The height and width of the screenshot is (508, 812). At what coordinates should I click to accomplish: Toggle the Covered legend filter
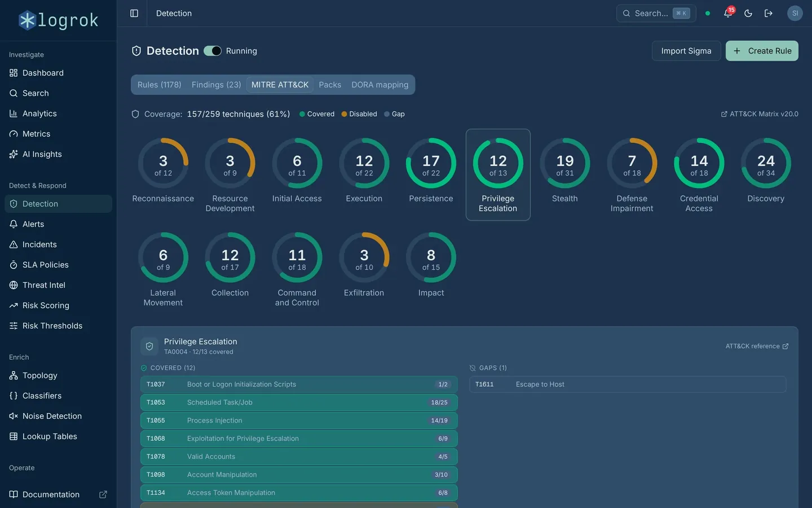tap(317, 114)
